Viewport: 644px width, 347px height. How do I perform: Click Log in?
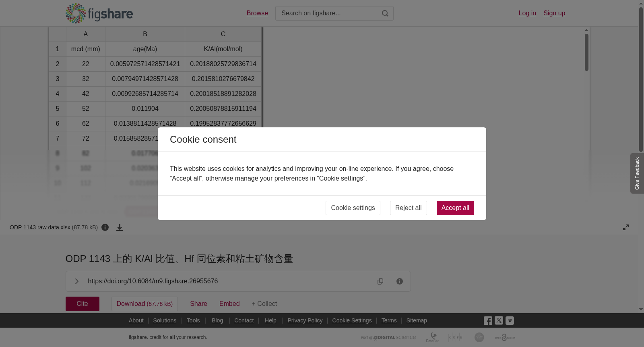click(527, 13)
